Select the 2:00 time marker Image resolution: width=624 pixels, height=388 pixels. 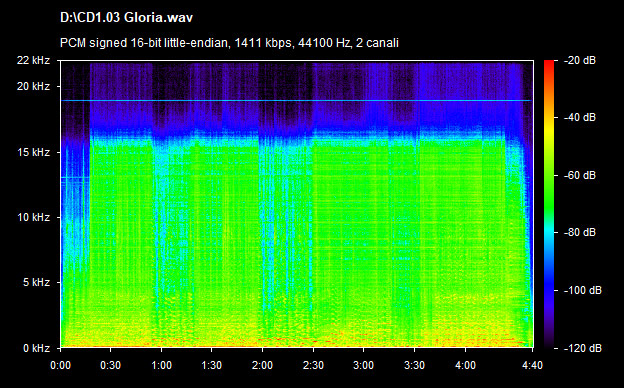pos(263,365)
